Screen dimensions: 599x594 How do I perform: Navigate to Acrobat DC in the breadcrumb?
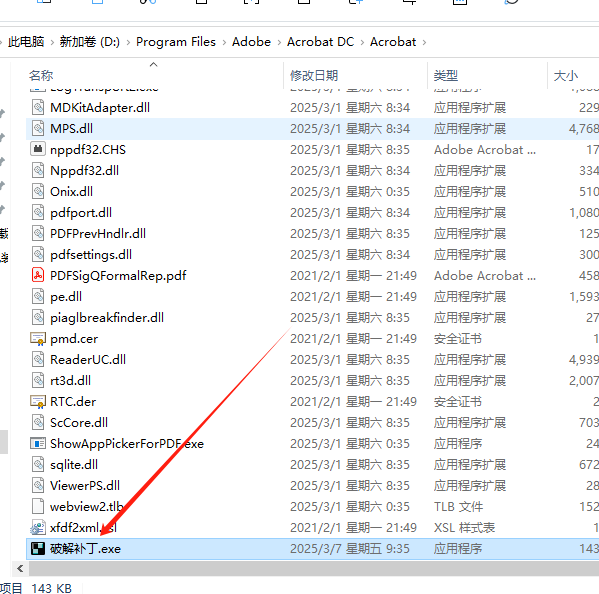click(x=321, y=42)
